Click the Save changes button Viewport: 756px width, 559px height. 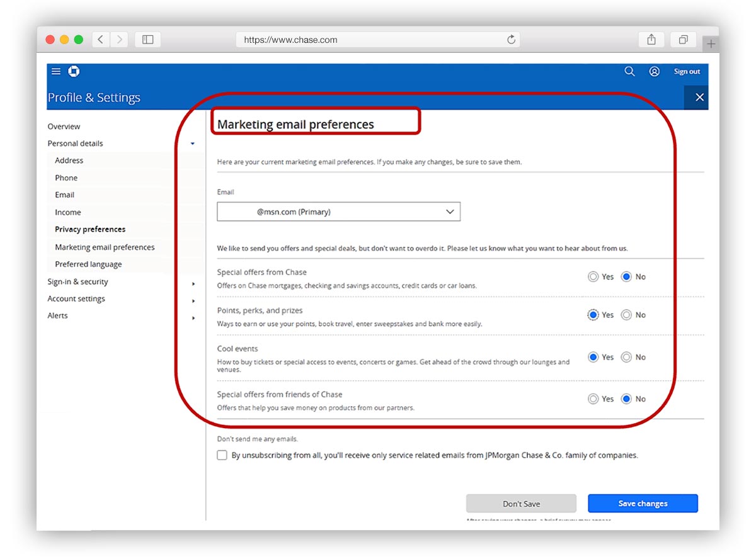coord(643,504)
